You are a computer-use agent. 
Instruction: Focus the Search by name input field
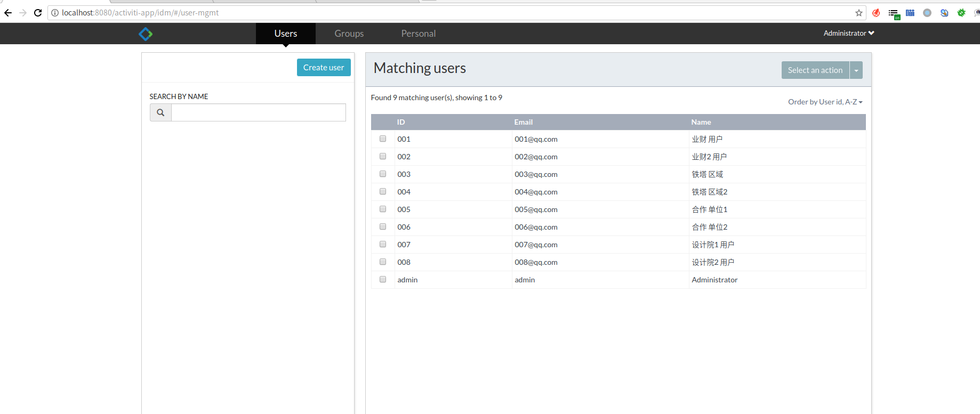point(258,112)
